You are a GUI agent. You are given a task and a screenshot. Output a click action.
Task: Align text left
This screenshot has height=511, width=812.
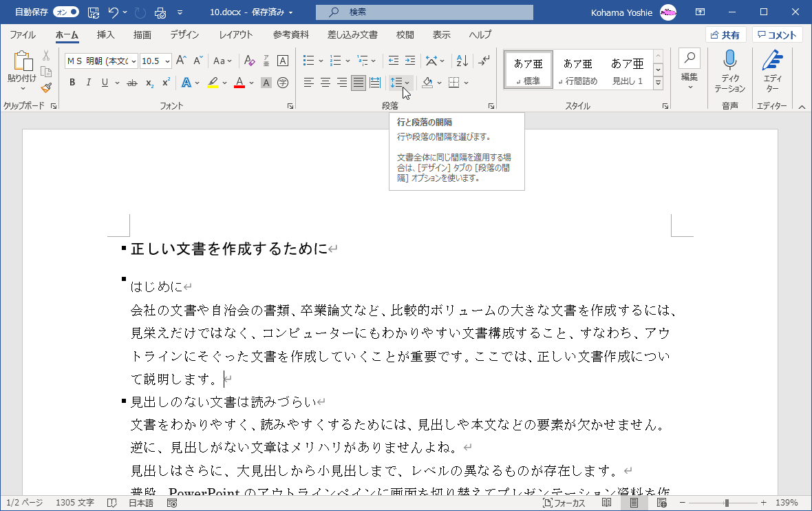tap(309, 83)
